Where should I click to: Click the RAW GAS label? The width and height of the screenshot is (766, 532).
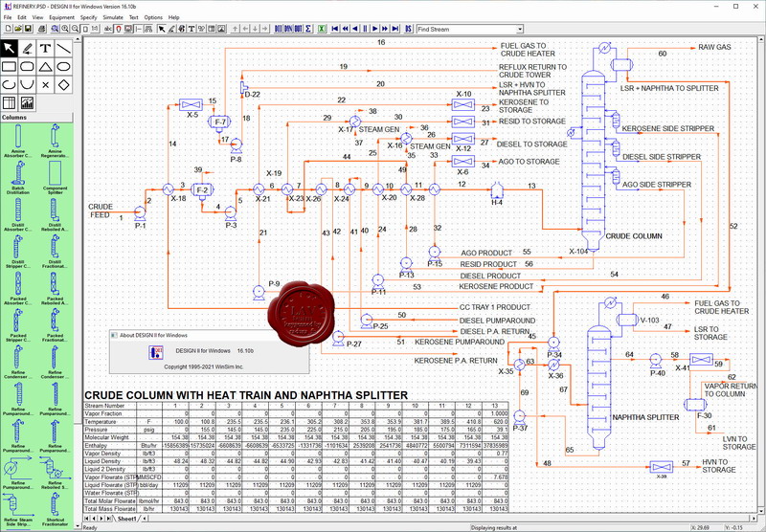[714, 47]
